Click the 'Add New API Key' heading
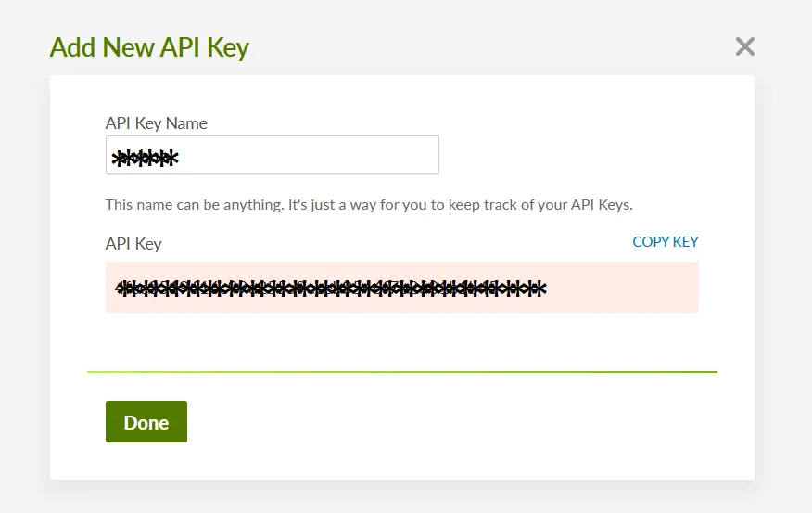Image resolution: width=812 pixels, height=513 pixels. point(149,47)
